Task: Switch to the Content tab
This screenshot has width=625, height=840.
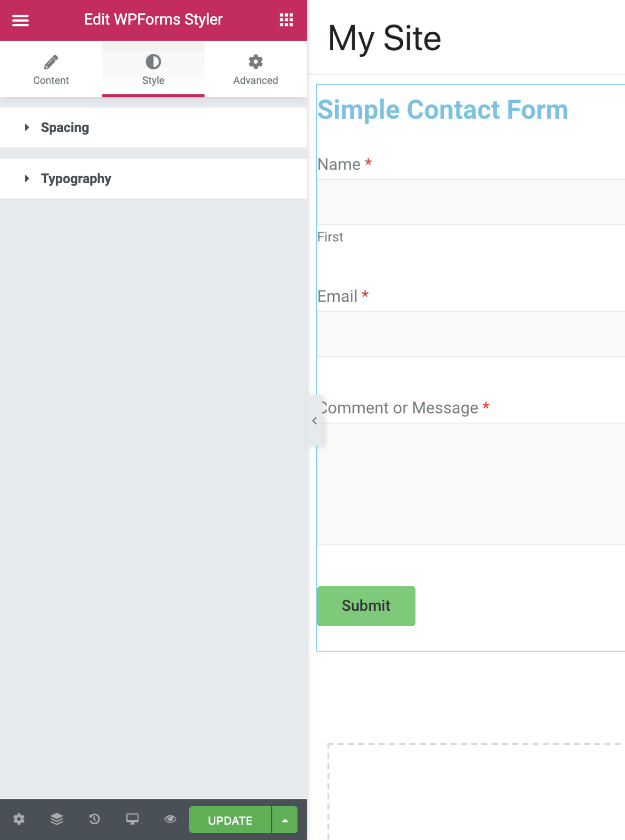Action: (51, 69)
